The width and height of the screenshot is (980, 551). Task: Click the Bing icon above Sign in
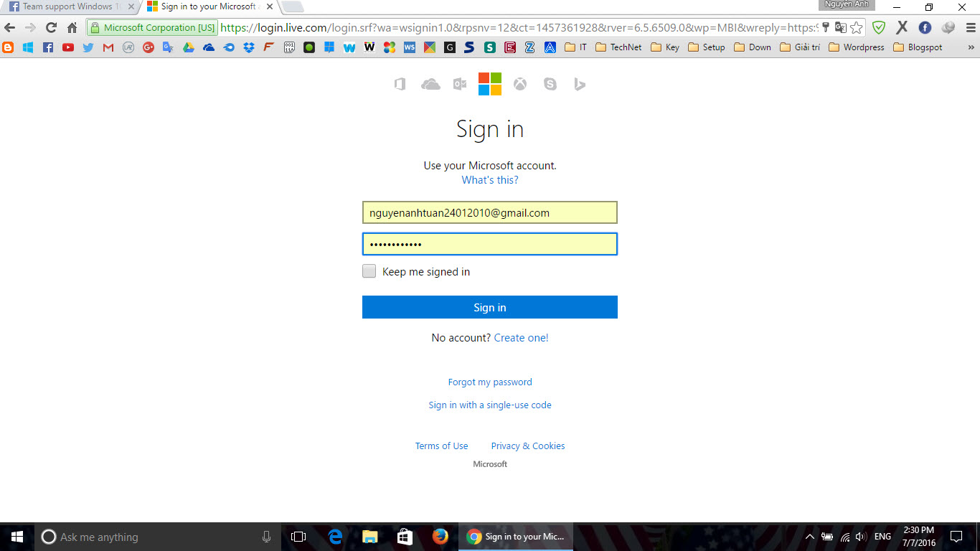[580, 84]
